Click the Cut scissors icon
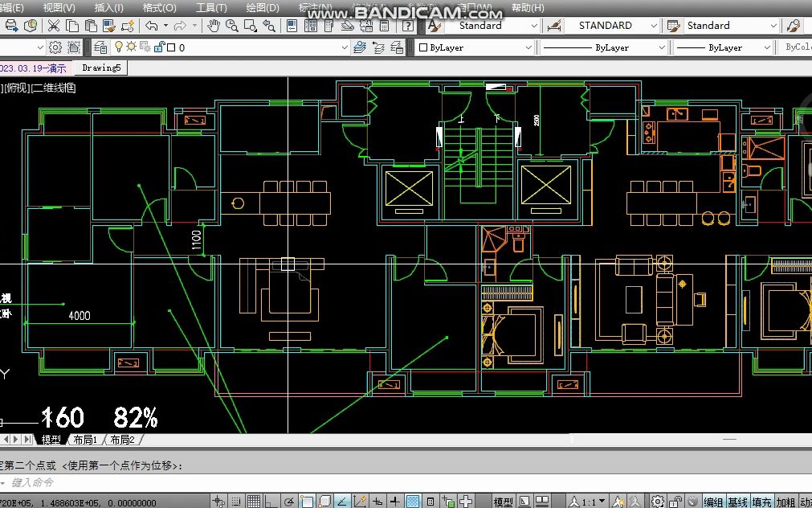812x508 pixels. pos(53,26)
